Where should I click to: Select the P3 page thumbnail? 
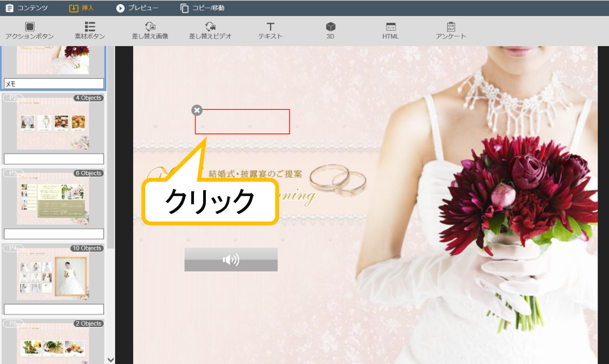coord(53,200)
